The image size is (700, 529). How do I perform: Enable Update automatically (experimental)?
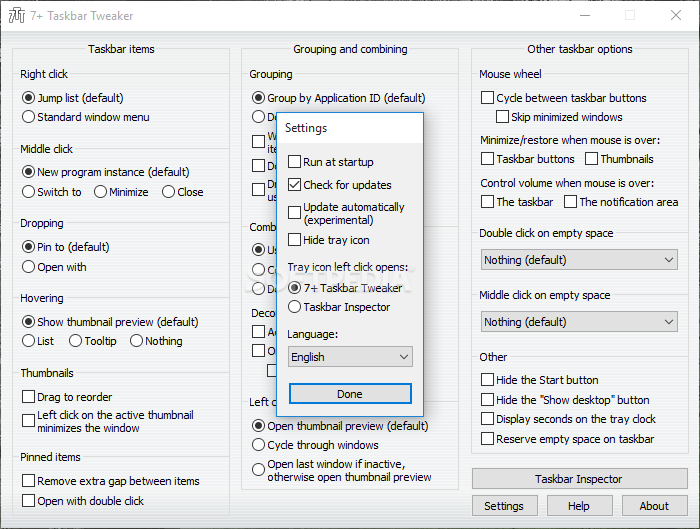coord(294,212)
